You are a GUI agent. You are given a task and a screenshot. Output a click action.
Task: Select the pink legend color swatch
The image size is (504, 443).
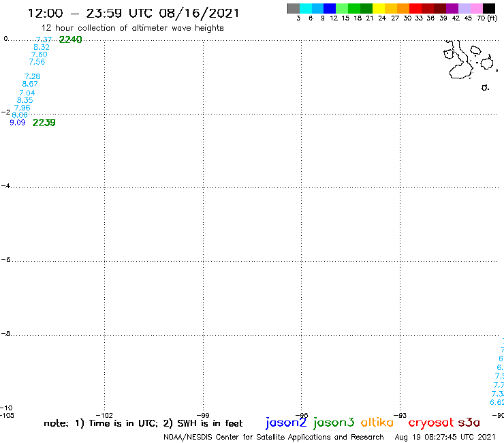point(477,8)
